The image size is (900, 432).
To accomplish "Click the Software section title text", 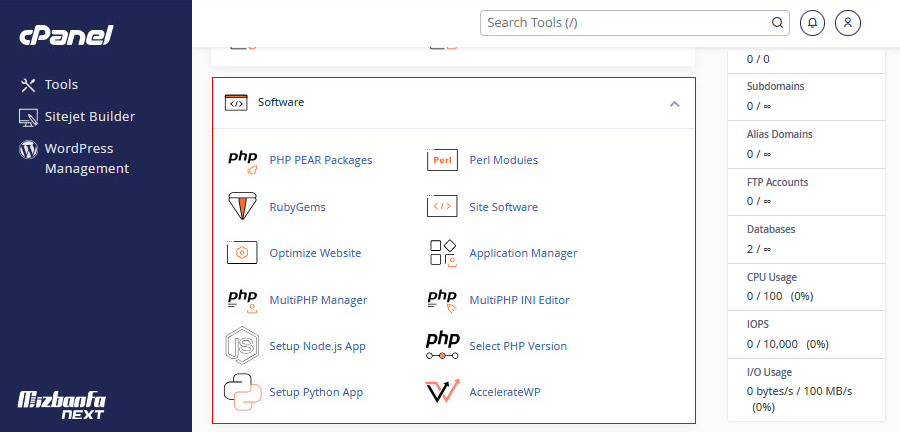I will tap(281, 102).
